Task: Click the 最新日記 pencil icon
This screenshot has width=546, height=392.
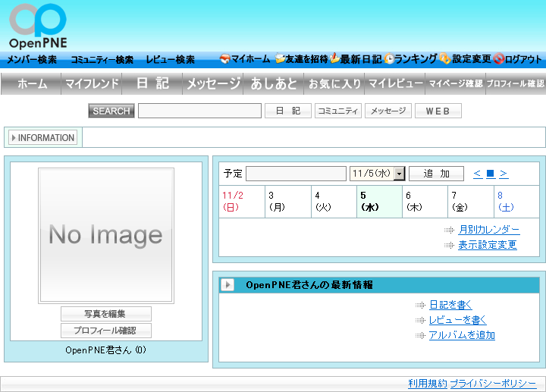Action: tap(334, 58)
